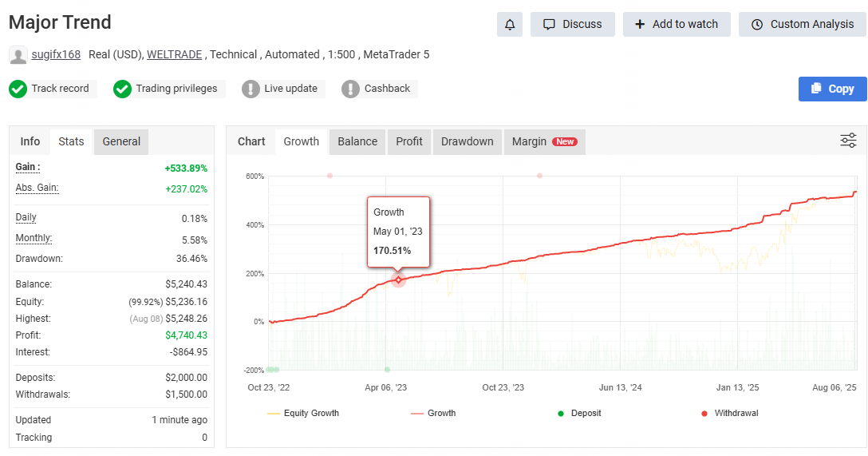
Task: Click the Track record label
Action: point(60,89)
